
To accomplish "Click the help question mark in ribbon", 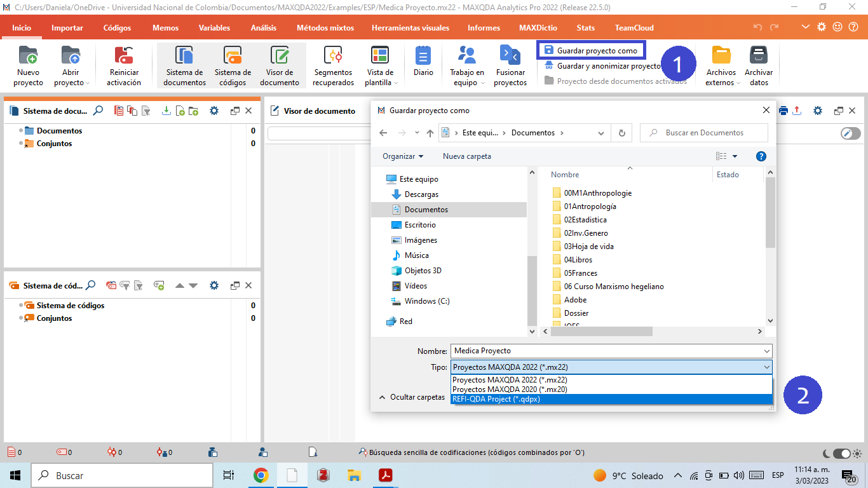I will coord(853,27).
